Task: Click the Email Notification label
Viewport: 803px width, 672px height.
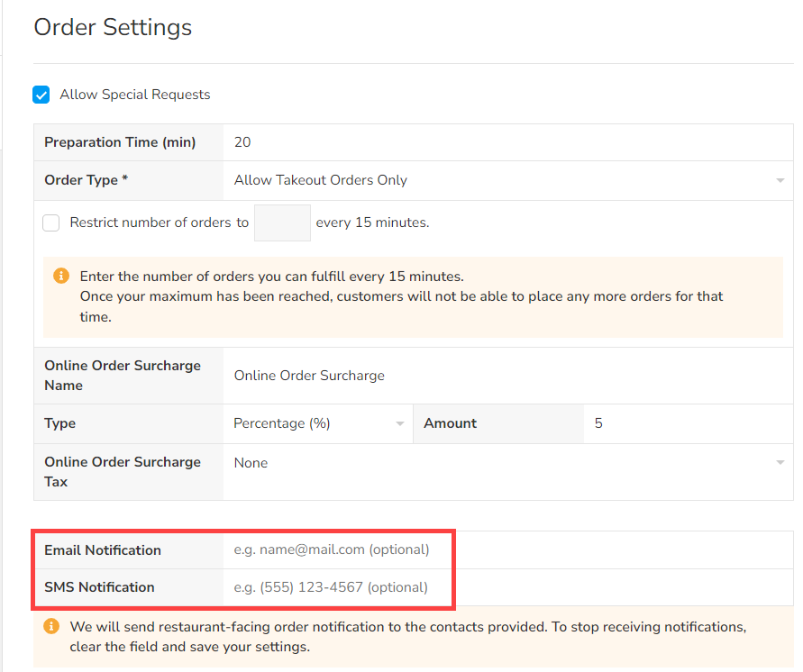Action: (x=103, y=549)
